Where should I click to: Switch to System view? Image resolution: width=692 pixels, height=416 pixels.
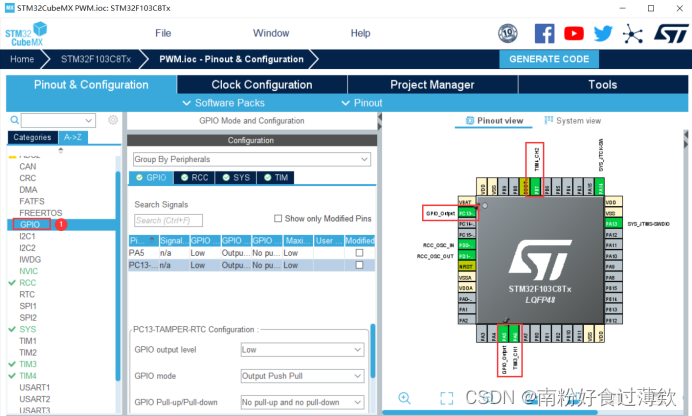pyautogui.click(x=573, y=120)
